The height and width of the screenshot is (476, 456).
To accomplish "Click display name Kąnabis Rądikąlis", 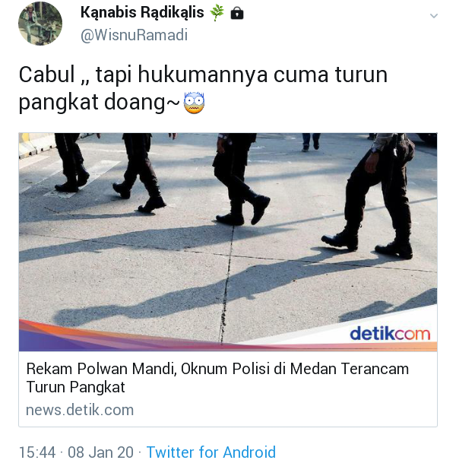I will point(142,13).
